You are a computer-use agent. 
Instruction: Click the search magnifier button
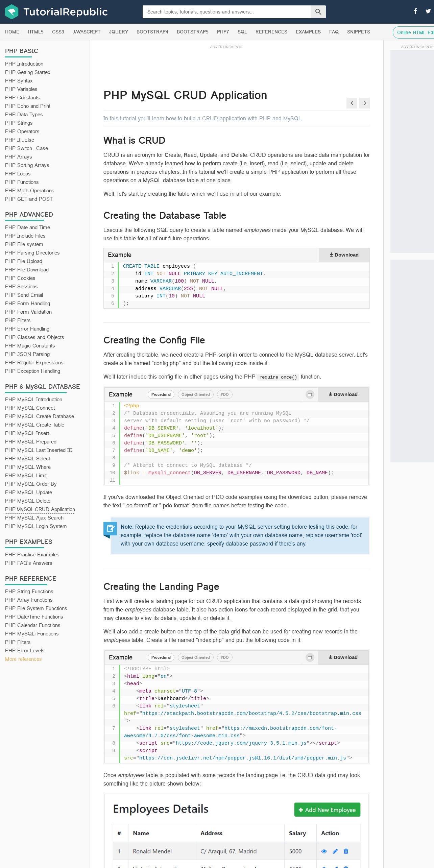[318, 12]
